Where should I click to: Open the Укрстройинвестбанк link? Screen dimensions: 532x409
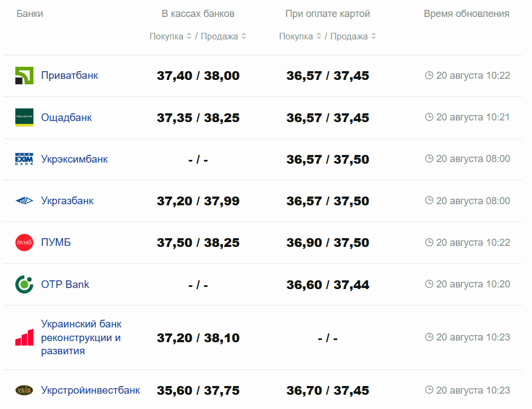coord(90,390)
